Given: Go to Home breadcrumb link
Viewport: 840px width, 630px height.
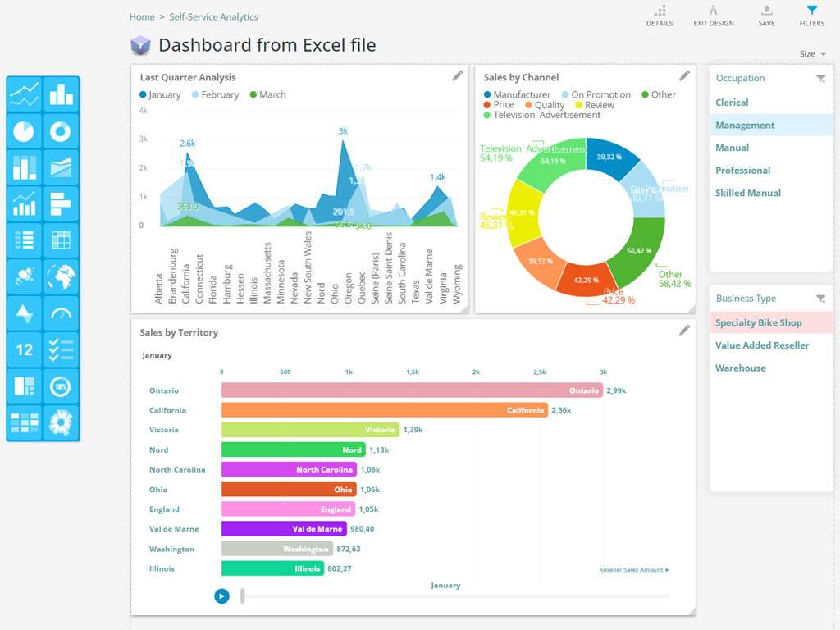Looking at the screenshot, I should click(142, 17).
